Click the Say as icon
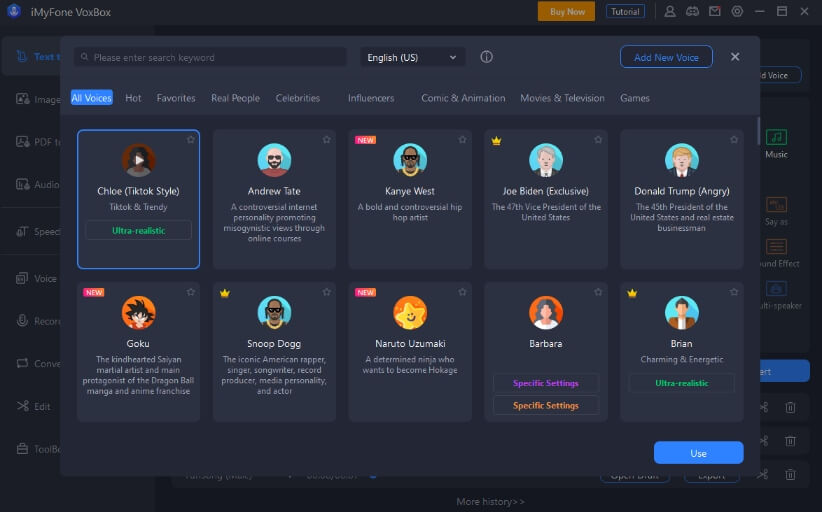This screenshot has width=822, height=512. tap(776, 204)
